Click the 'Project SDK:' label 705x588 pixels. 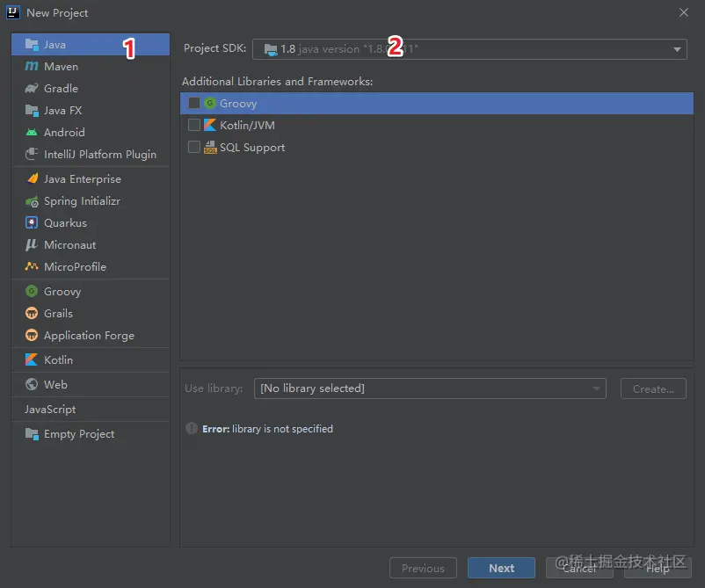214,48
